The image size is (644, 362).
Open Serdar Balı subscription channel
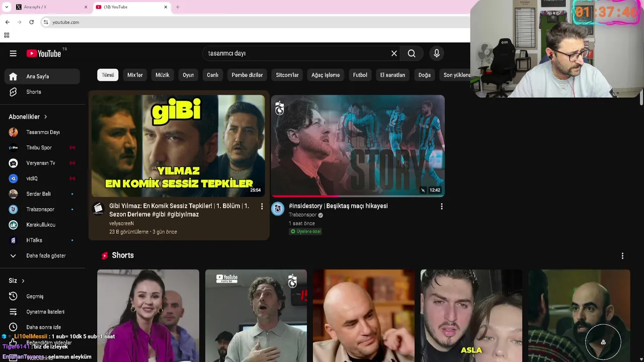click(42, 194)
